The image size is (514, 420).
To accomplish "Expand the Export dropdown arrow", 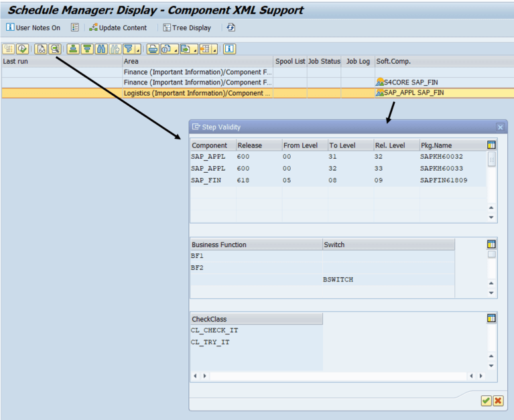I will point(195,50).
